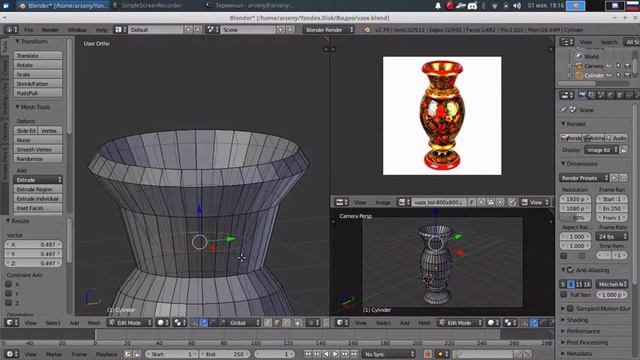Click the Randomize button in Mesh Tools
640x360 pixels.
pyautogui.click(x=38, y=159)
